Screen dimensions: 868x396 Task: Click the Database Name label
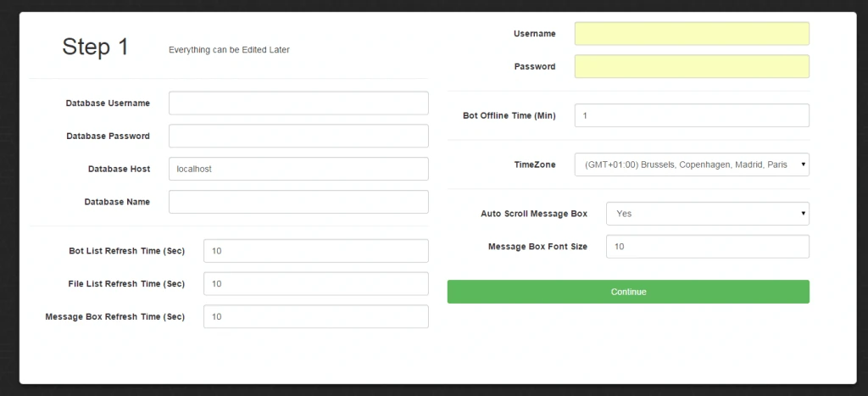(x=117, y=202)
